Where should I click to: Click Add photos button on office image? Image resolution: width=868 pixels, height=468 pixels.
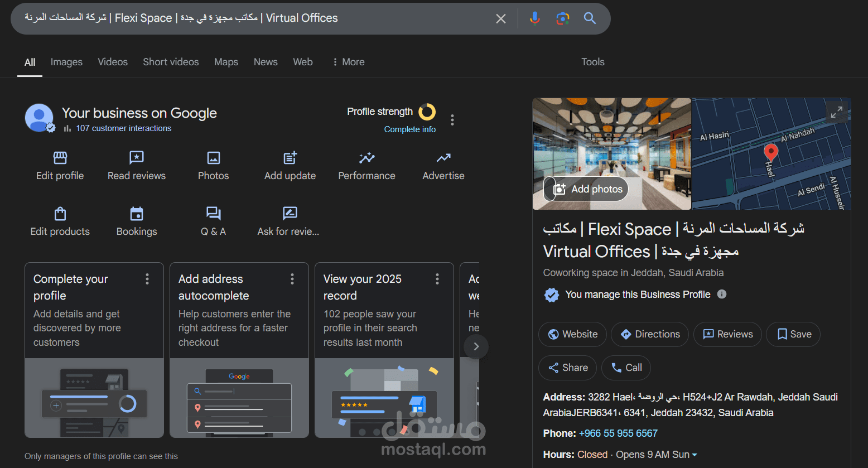coord(587,189)
